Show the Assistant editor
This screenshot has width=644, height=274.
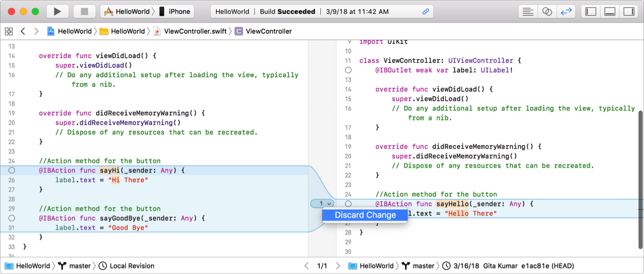(x=547, y=11)
